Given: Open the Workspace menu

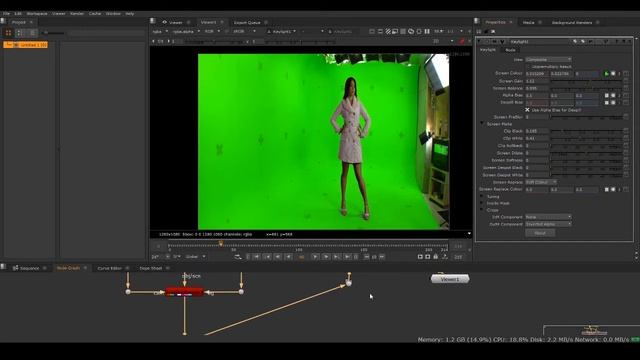Looking at the screenshot, I should click(x=37, y=13).
